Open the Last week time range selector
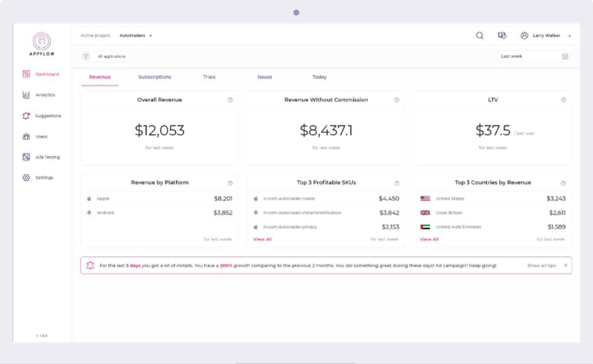Screen dimensions: 593x364 coord(528,56)
